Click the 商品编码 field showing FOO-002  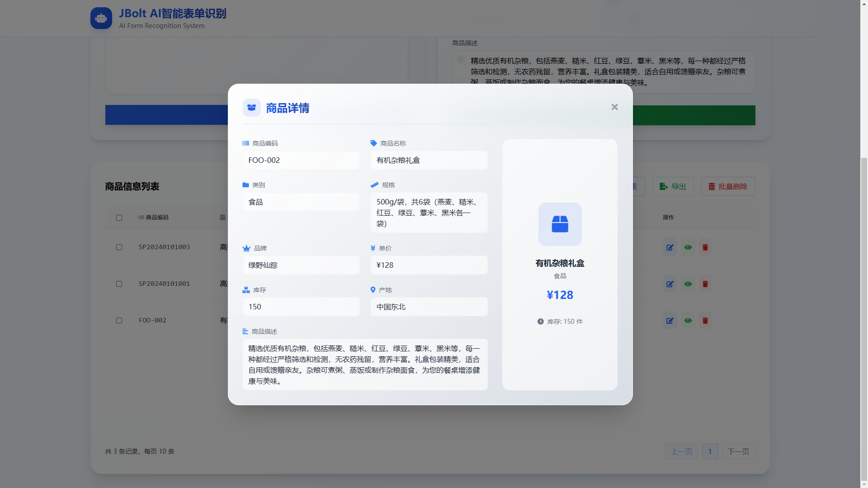(301, 160)
